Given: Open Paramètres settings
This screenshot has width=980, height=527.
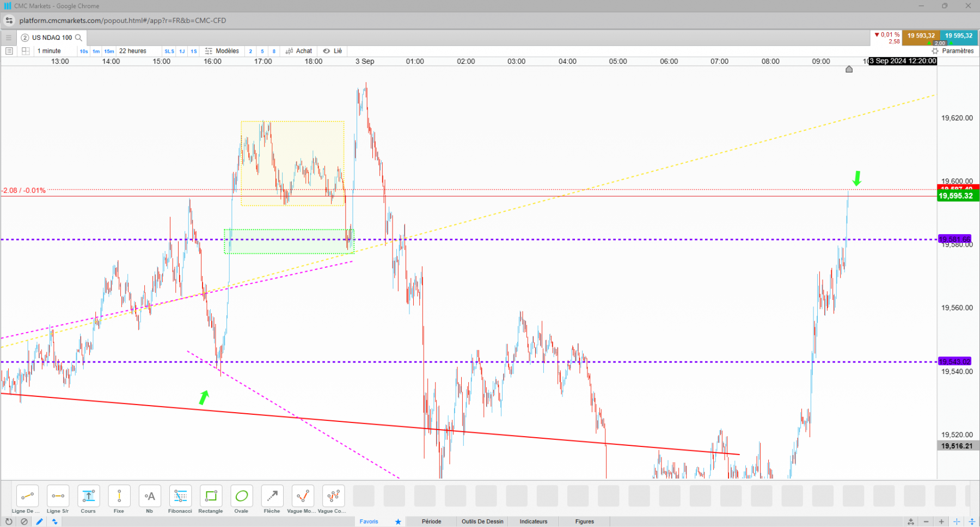Looking at the screenshot, I should (x=953, y=51).
